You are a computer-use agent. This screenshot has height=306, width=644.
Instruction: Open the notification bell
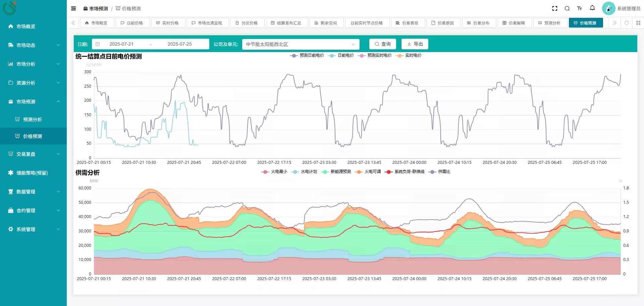pos(592,8)
